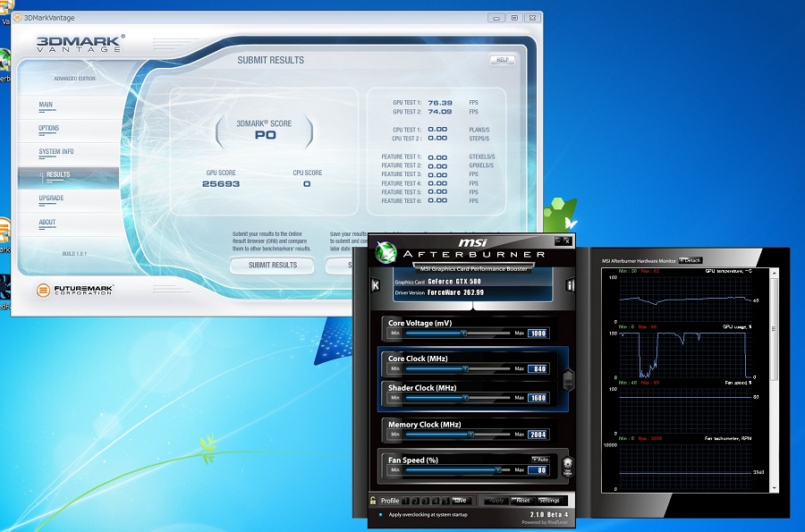The width and height of the screenshot is (805, 532).
Task: Click the hardware monitor scrollbar thumb
Action: (774, 328)
